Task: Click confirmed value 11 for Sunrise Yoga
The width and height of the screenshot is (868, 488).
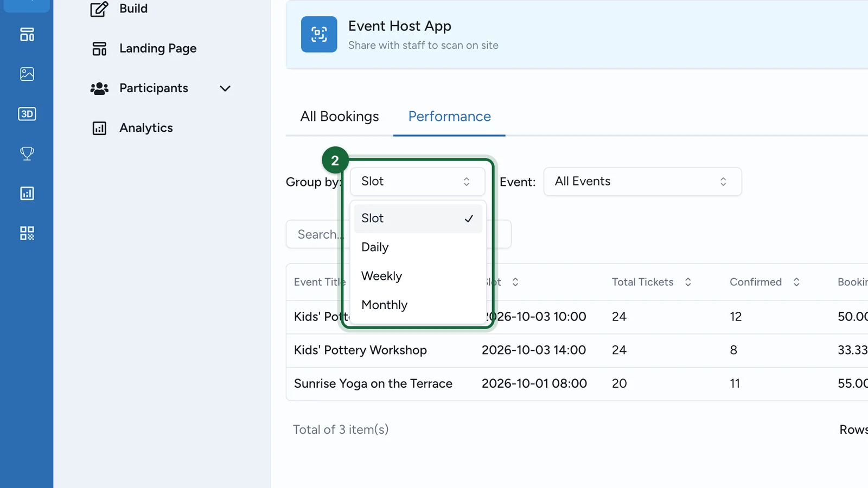Action: (735, 384)
